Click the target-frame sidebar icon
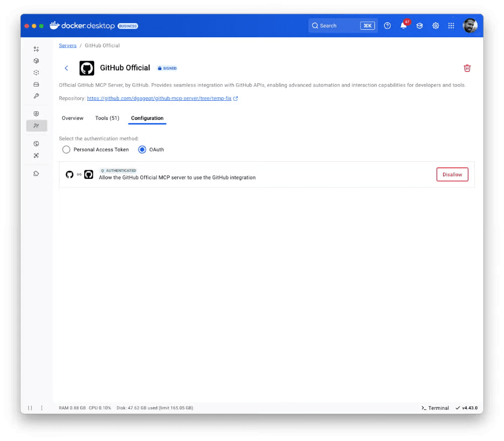 coord(36,156)
